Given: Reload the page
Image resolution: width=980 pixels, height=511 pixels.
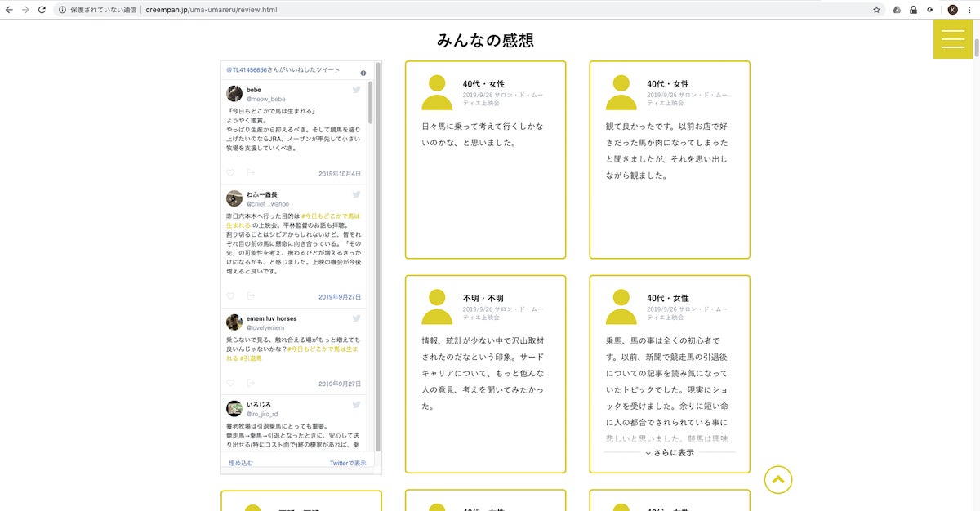Looking at the screenshot, I should [x=41, y=10].
